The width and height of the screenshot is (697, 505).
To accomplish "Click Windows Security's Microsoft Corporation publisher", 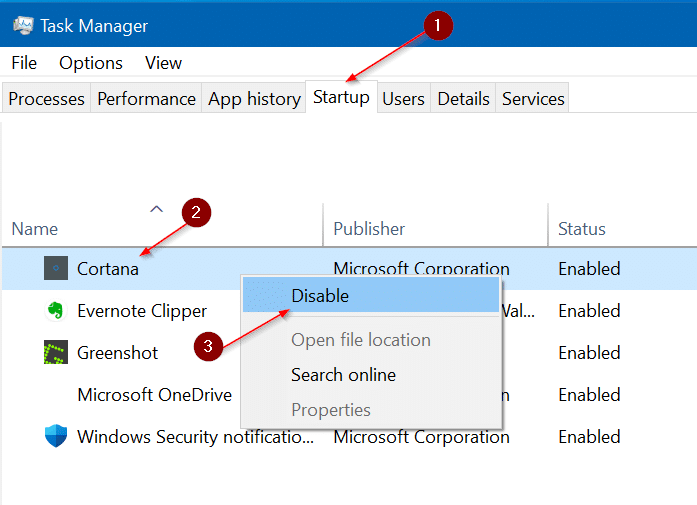I will pos(421,437).
